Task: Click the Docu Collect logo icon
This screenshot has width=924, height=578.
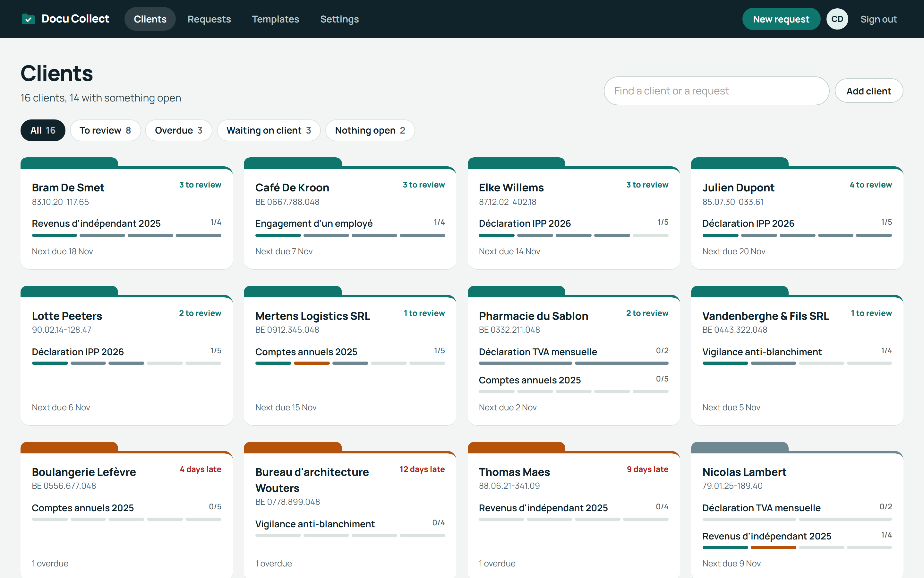Action: [29, 19]
